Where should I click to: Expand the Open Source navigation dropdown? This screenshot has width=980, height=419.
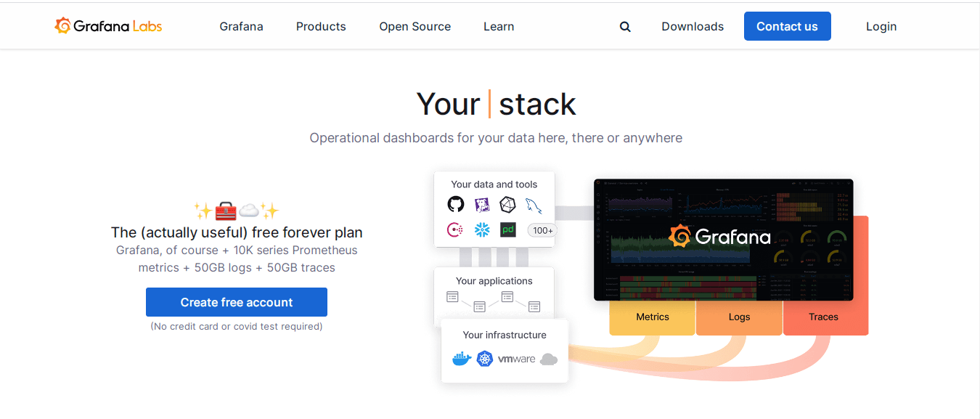(415, 26)
